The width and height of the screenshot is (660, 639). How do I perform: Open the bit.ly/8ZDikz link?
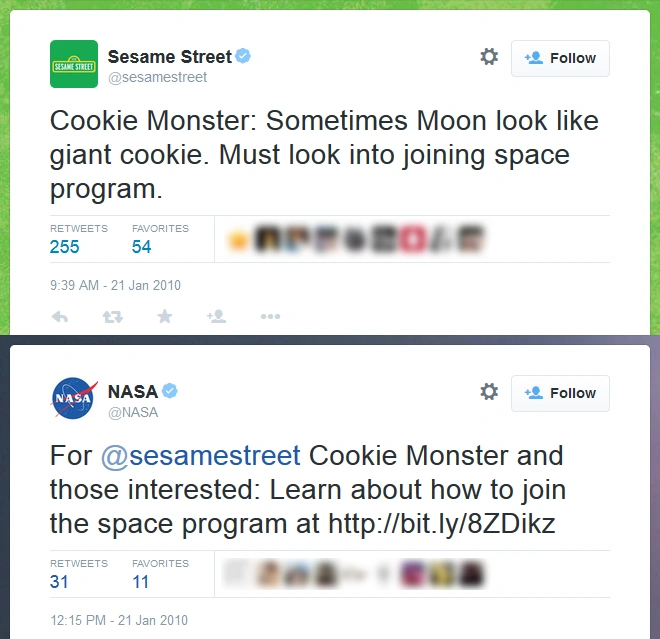[x=441, y=523]
